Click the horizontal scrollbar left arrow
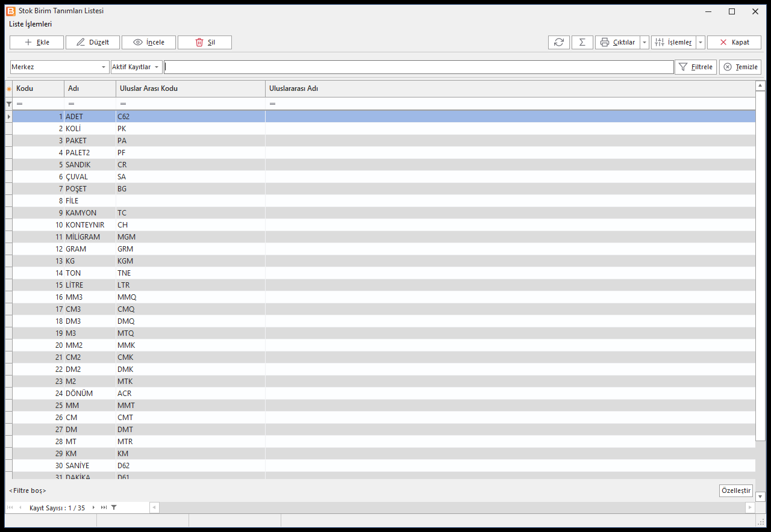This screenshot has height=532, width=771. 154,507
